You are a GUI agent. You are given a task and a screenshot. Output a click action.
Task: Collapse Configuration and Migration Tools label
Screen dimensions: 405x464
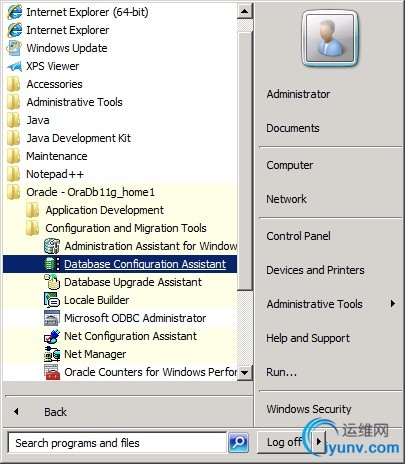pos(126,228)
